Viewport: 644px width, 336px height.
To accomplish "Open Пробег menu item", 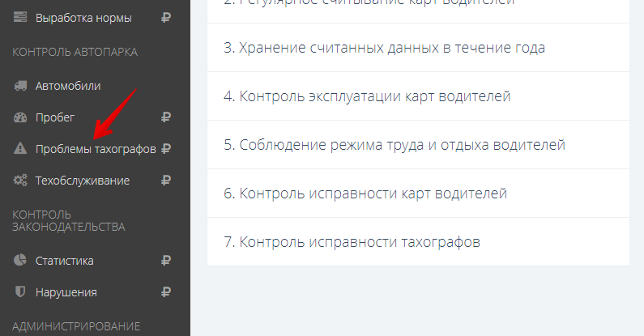I will (55, 117).
